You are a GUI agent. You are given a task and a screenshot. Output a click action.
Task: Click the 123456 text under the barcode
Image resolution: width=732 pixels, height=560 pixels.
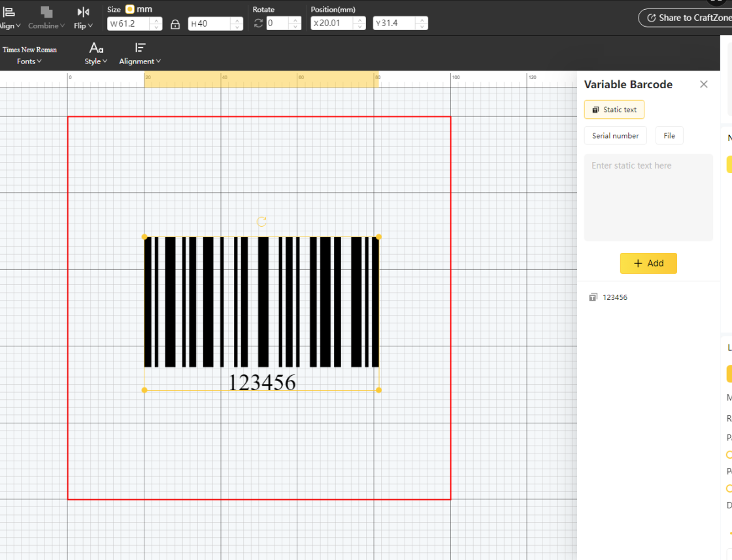click(262, 383)
